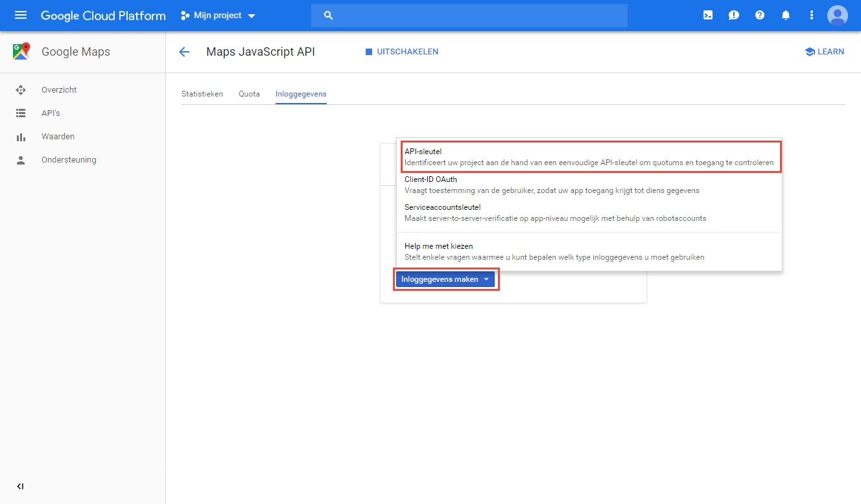The image size is (861, 504).
Task: Activate the Cloud Shell terminal icon
Action: (x=707, y=15)
